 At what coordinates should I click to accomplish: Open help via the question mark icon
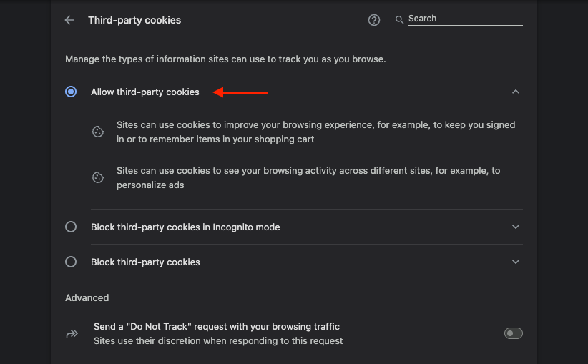(x=374, y=20)
